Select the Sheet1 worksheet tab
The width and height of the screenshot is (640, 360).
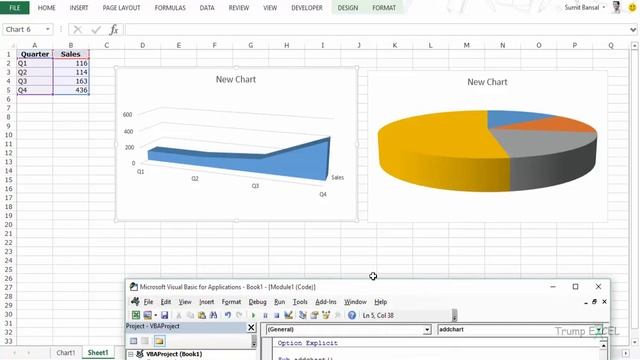(98, 353)
